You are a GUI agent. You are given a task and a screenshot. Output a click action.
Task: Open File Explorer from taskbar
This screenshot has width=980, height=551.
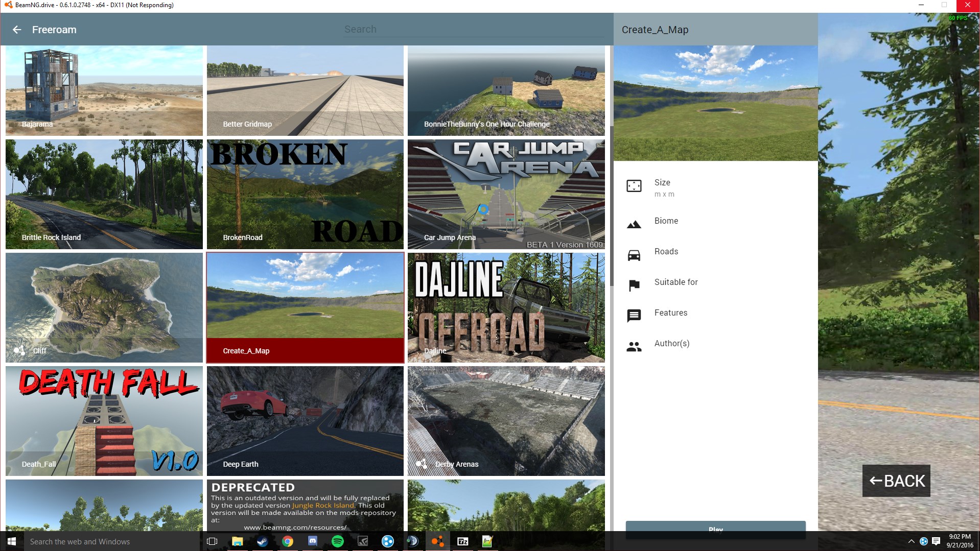point(237,541)
